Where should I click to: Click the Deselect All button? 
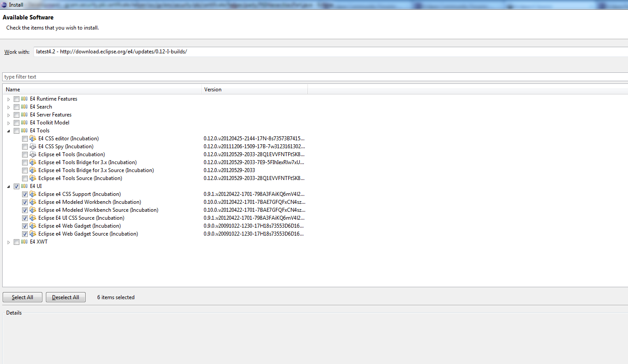(x=65, y=297)
